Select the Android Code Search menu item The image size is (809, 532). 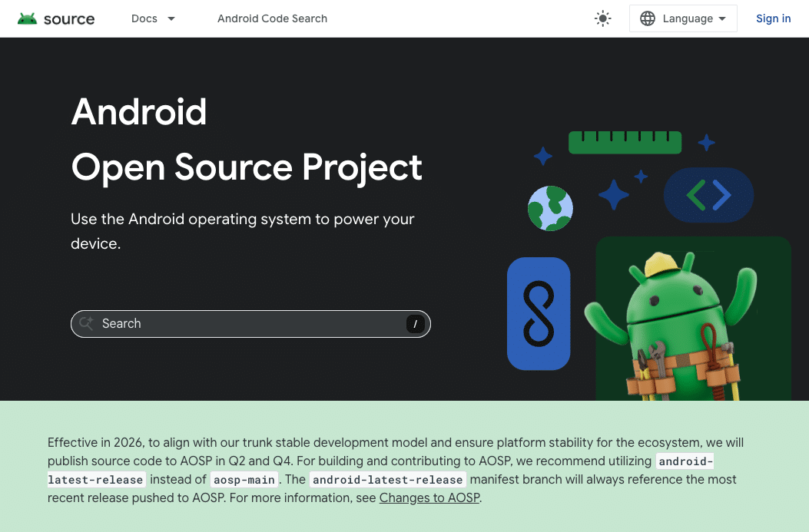(x=272, y=18)
